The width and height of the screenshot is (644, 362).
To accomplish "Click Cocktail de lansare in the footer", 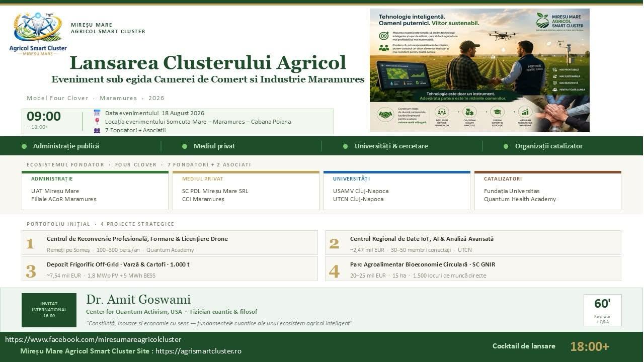I will [524, 346].
